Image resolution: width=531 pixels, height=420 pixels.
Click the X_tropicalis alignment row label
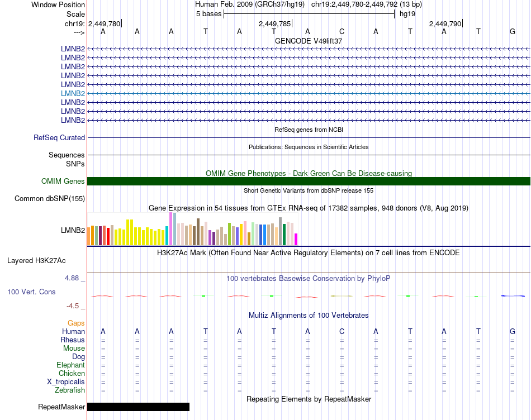(66, 382)
